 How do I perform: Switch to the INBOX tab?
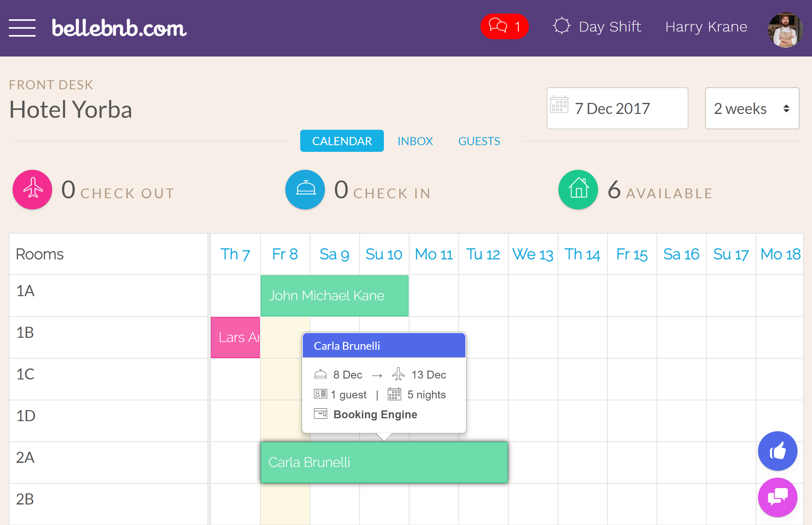tap(415, 140)
